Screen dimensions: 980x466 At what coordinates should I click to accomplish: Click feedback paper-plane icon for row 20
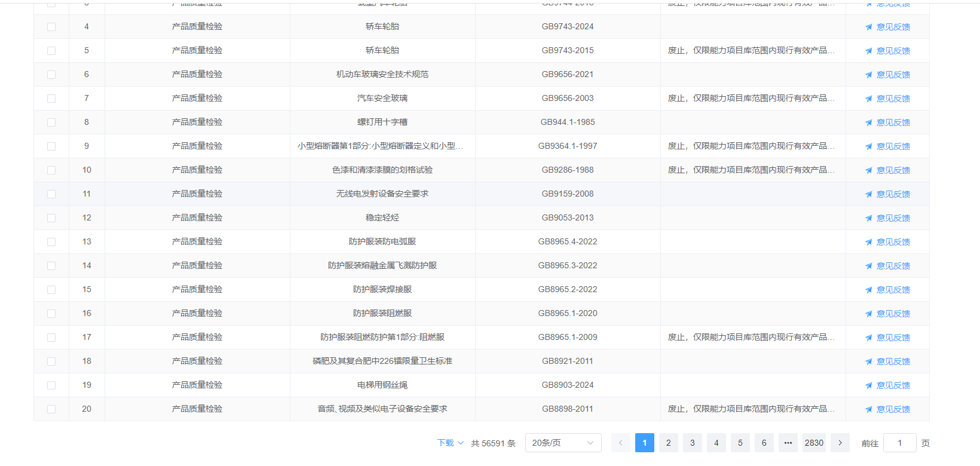[x=869, y=409]
